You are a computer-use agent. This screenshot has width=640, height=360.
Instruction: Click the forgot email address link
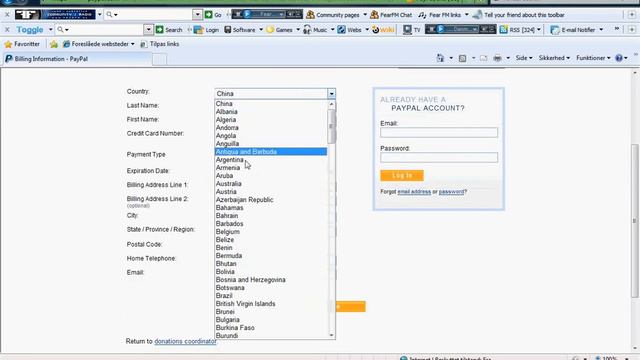(x=414, y=192)
